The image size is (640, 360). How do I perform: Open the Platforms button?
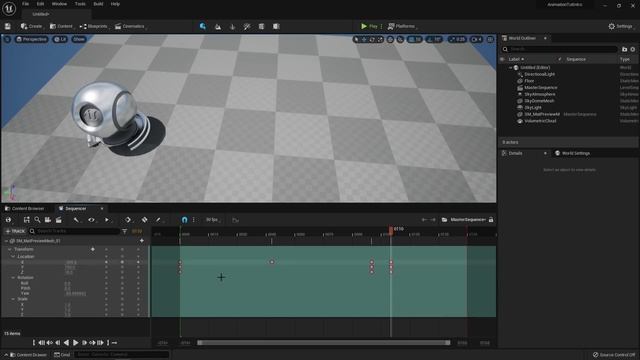coord(402,26)
